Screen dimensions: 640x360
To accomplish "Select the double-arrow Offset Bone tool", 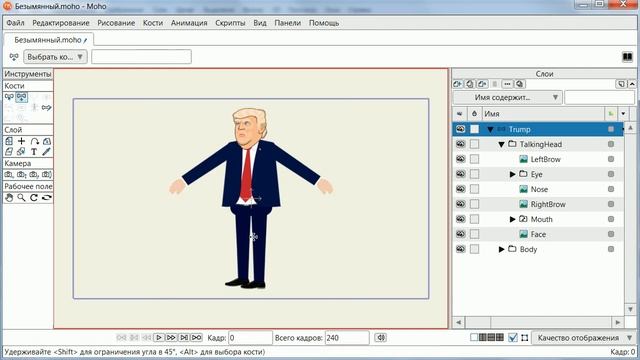I will point(47,108).
